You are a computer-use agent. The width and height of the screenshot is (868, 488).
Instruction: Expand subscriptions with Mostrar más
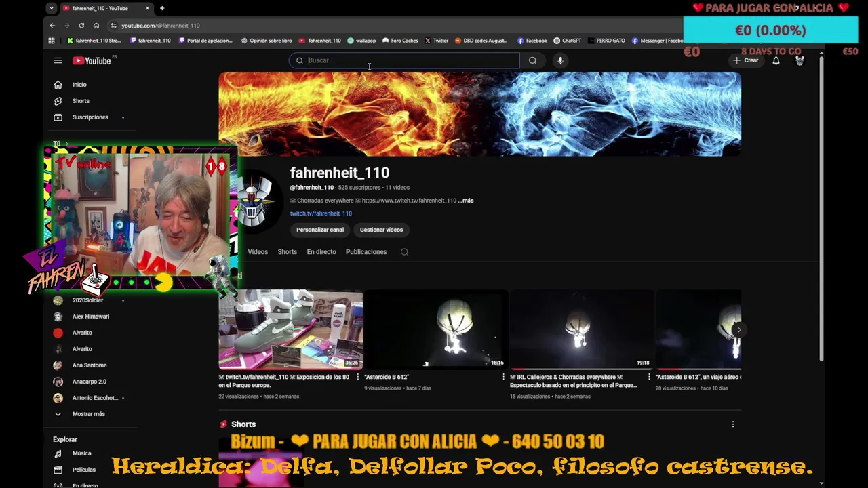88,414
